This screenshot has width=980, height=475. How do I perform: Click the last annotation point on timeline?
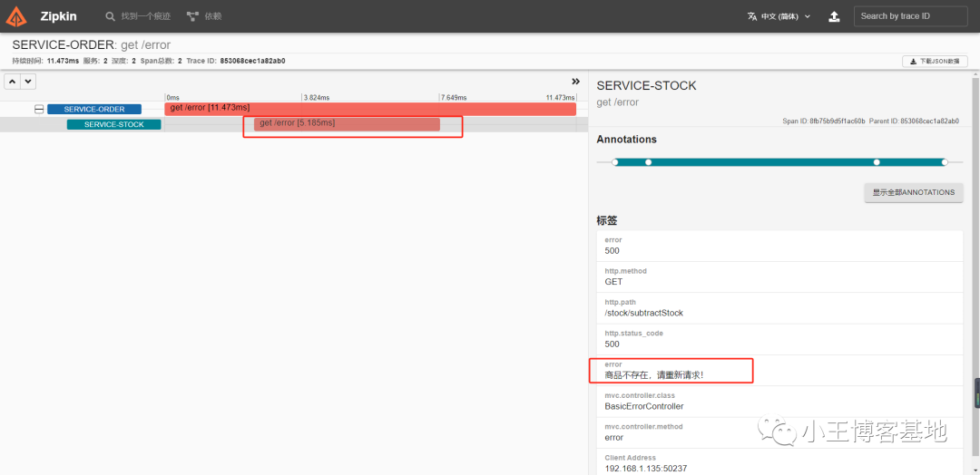point(945,162)
